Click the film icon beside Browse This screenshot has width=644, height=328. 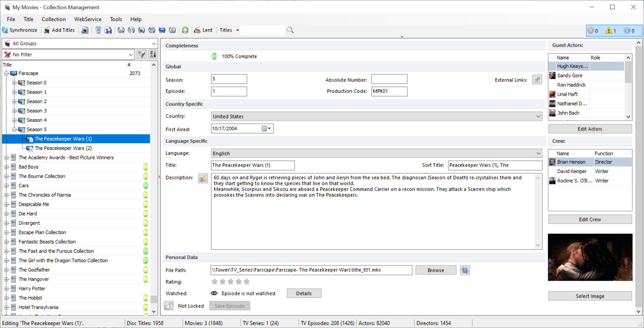tap(465, 270)
